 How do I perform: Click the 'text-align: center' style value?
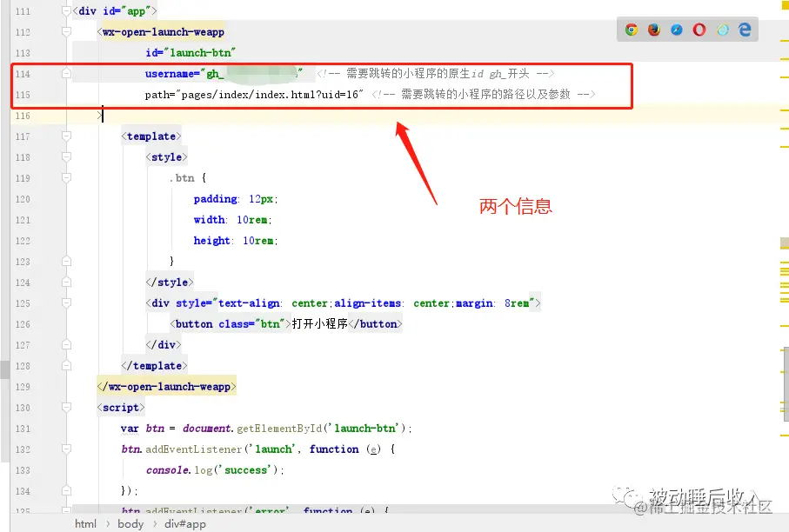(274, 303)
